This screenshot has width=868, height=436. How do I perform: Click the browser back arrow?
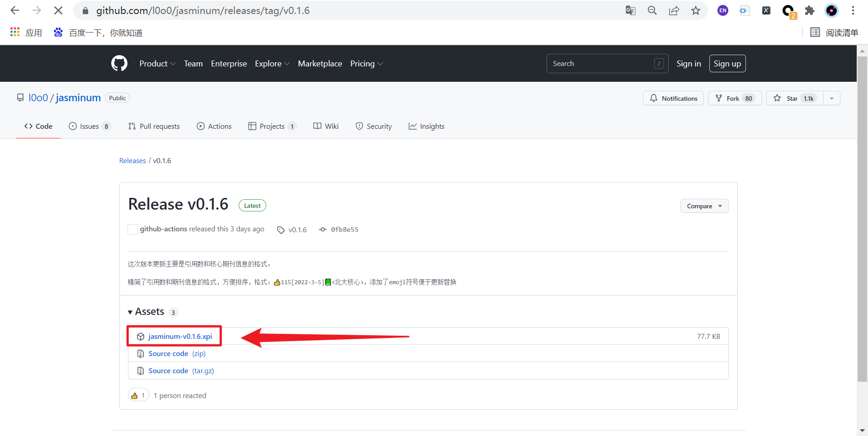pos(15,10)
